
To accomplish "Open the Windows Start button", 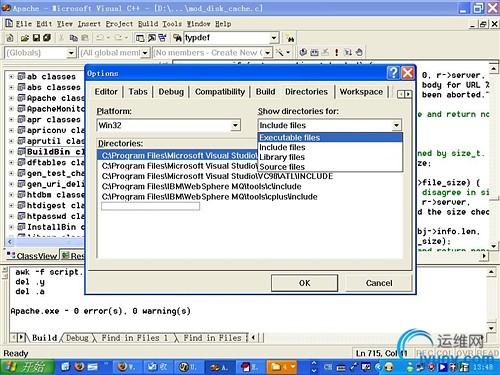I will tap(26, 367).
